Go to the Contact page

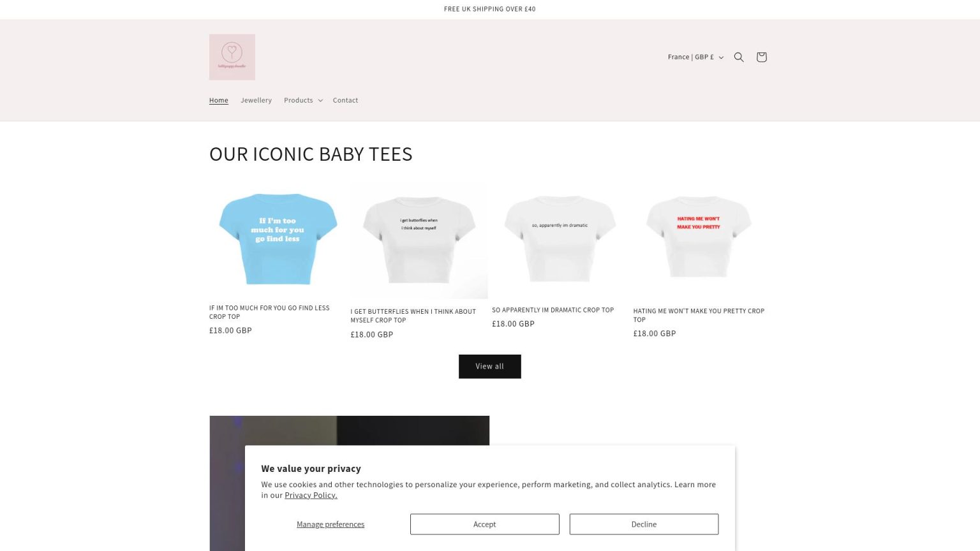pyautogui.click(x=345, y=101)
